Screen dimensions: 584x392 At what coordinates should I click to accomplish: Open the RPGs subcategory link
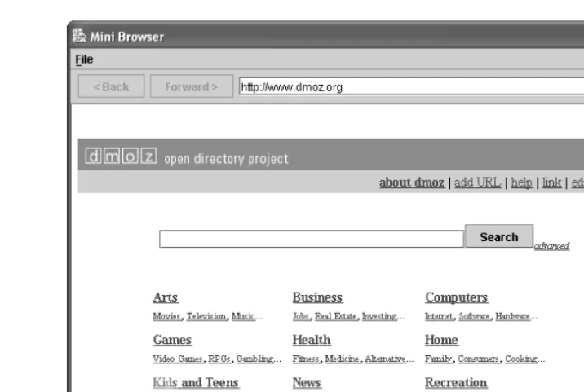(x=219, y=359)
